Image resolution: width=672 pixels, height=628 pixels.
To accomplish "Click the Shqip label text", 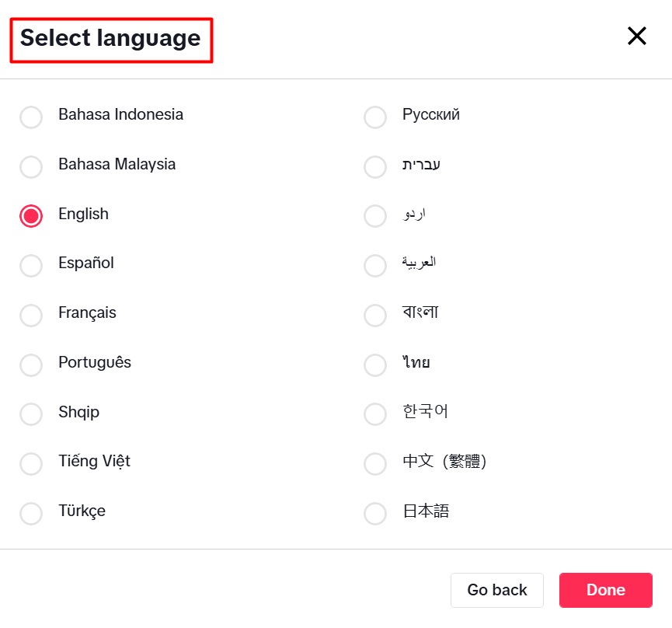I will coord(79,413).
